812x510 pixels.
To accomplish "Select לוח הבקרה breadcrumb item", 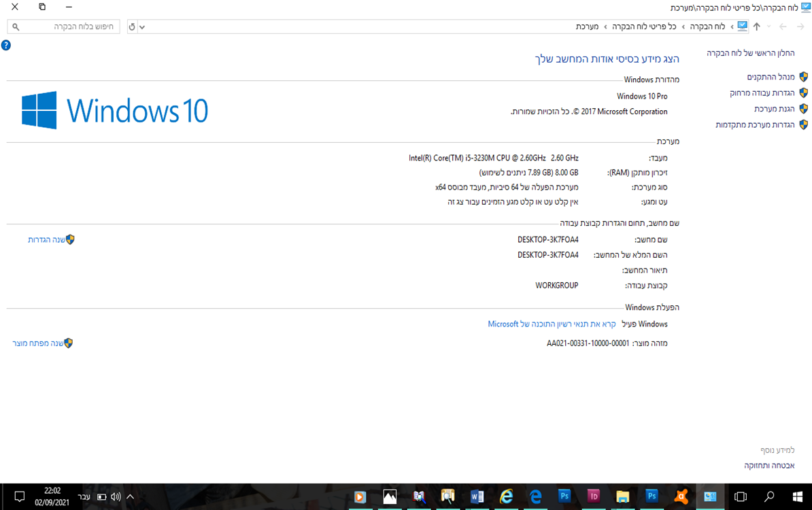I will (707, 27).
